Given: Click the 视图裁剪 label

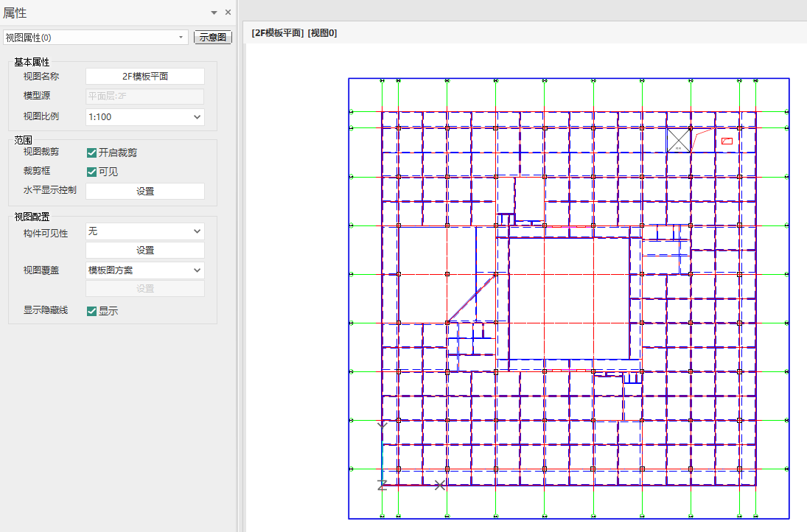Looking at the screenshot, I should [41, 152].
